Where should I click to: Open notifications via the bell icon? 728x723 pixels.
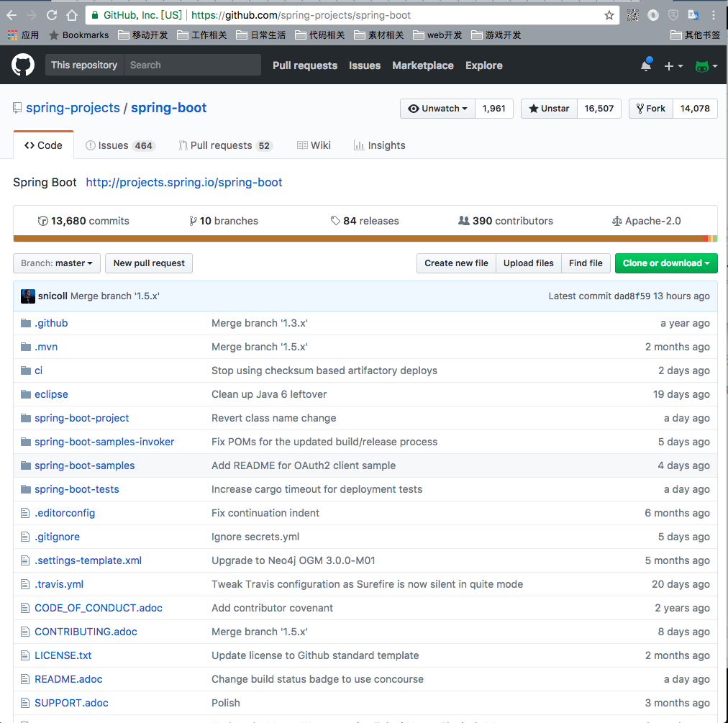point(646,65)
